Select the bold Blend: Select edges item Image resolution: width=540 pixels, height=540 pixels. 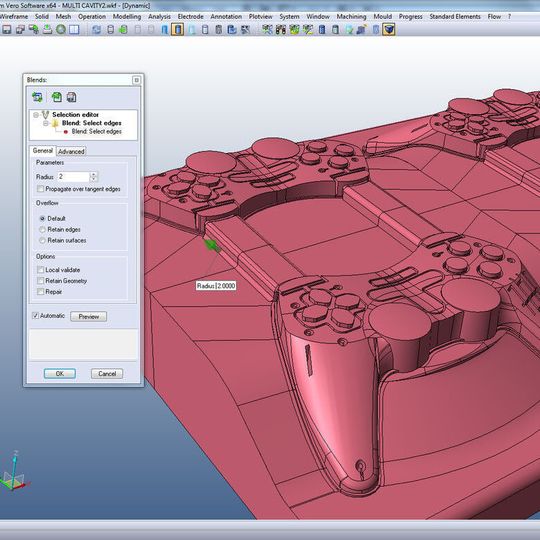coord(92,123)
